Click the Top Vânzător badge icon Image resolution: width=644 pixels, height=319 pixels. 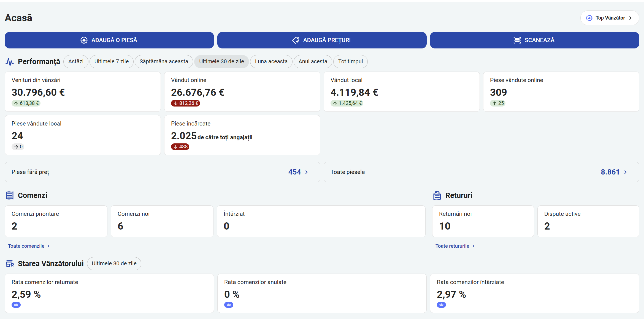[x=589, y=18]
